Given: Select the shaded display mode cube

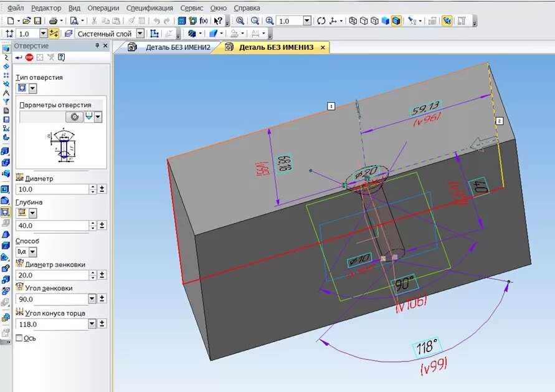Looking at the screenshot, I should coord(386,21).
